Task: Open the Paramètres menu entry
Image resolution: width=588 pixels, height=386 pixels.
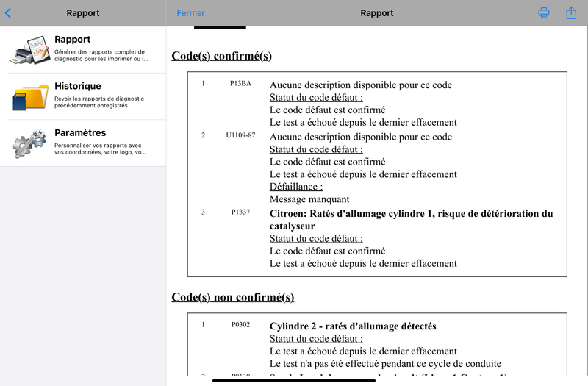Action: [83, 143]
